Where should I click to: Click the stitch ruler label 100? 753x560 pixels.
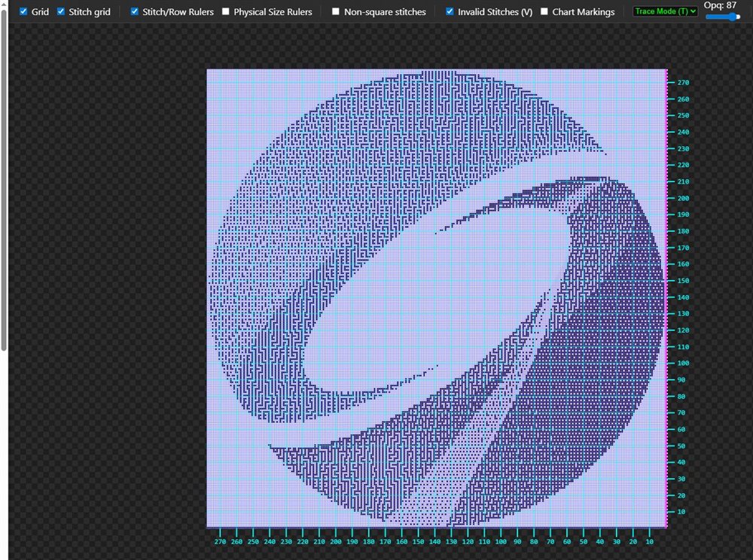[501, 542]
